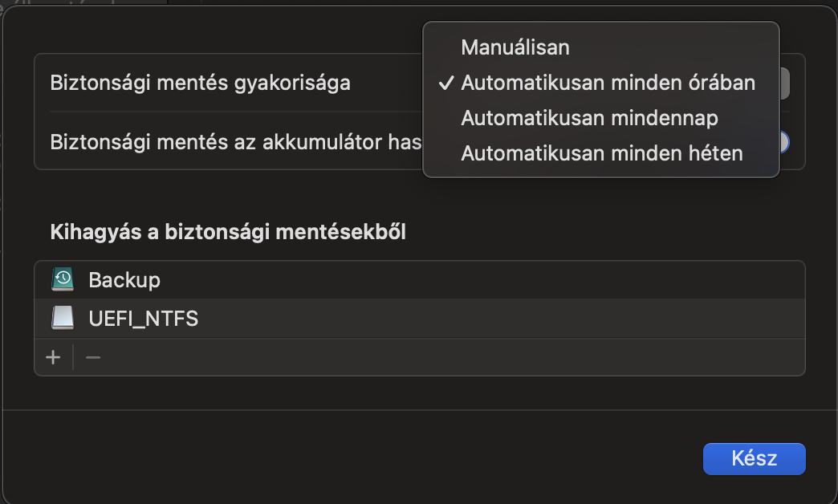Click the Biztonsági mentés az akkumulátor label
Image resolution: width=838 pixels, height=504 pixels.
coord(236,142)
